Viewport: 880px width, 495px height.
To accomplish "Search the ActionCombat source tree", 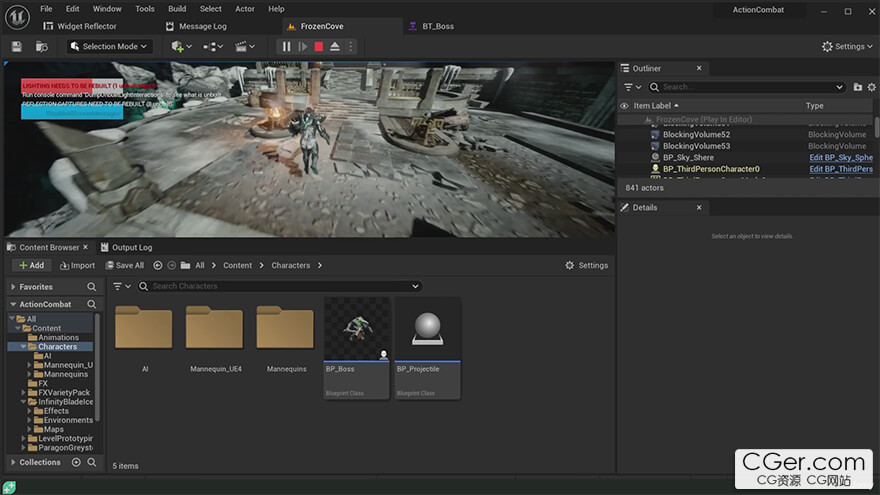I will (x=91, y=304).
